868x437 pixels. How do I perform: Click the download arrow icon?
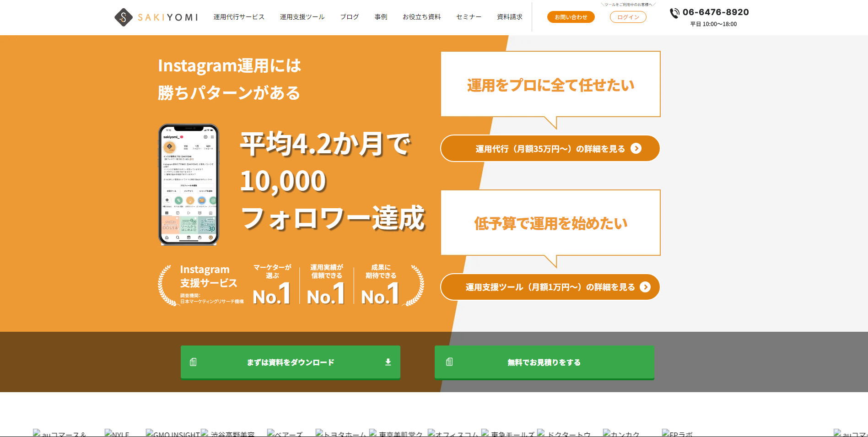(388, 362)
